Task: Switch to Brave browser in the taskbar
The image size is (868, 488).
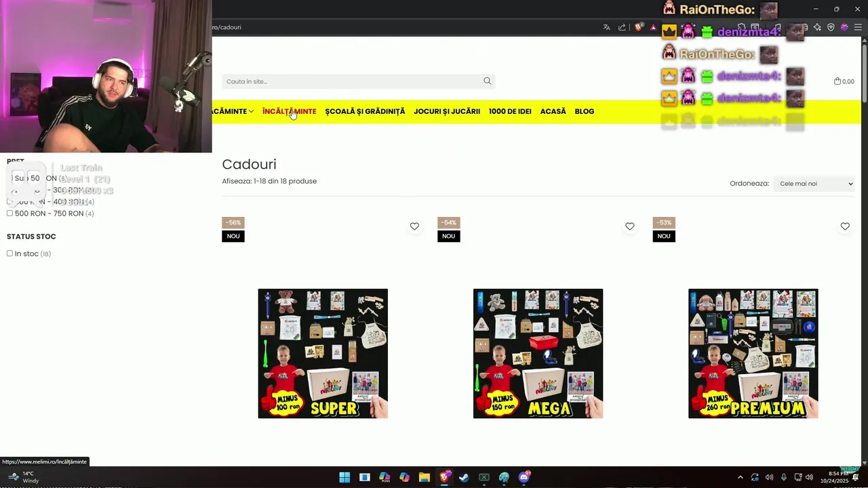Action: [444, 477]
